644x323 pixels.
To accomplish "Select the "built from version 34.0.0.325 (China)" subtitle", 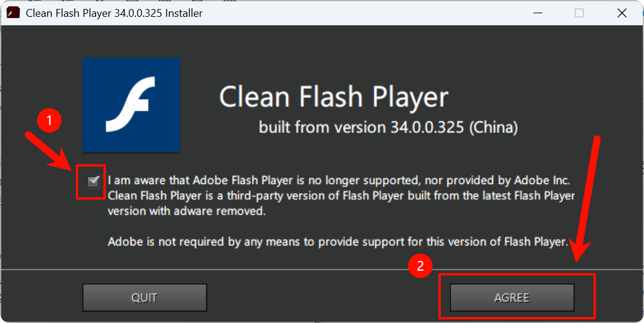I will 388,128.
